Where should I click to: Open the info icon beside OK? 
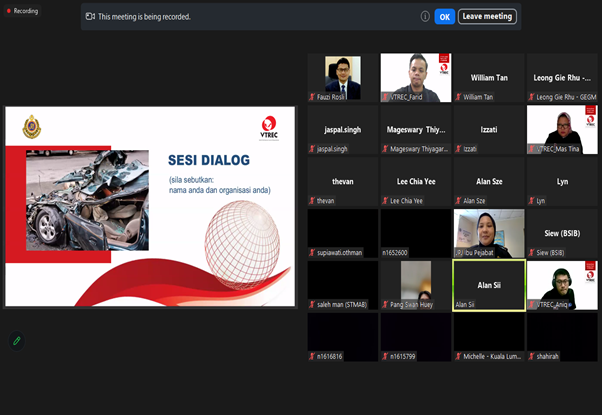click(426, 16)
